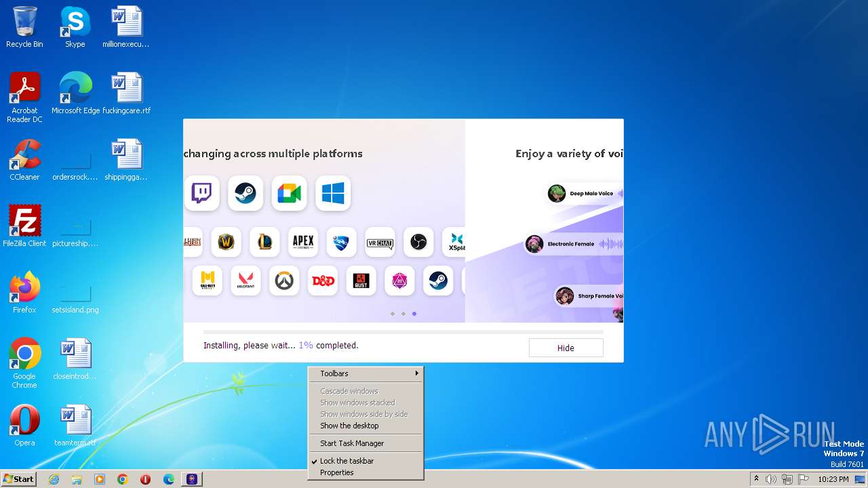Select the FileZilla Client shortcut
The height and width of the screenshot is (488, 868).
pos(24,226)
